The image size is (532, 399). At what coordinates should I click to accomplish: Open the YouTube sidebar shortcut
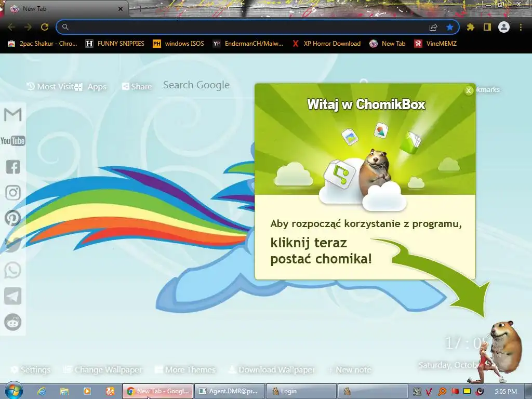(x=12, y=140)
